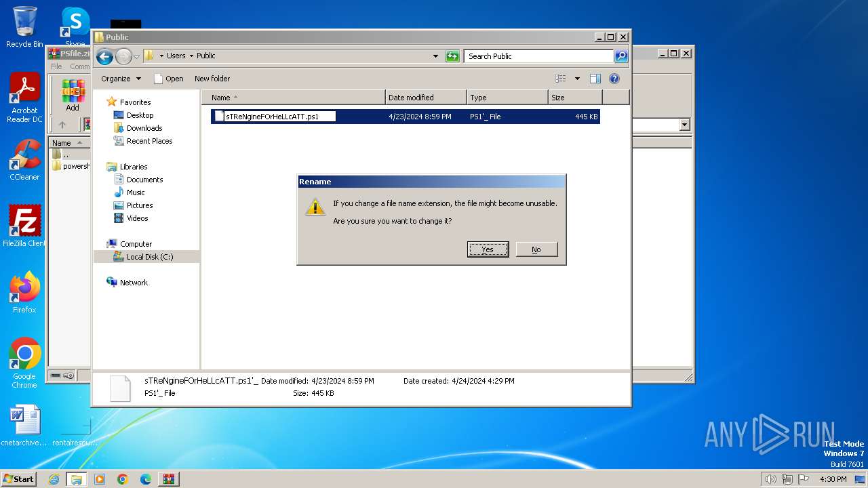Click Open in the Explorer toolbar
The width and height of the screenshot is (868, 488).
click(169, 79)
